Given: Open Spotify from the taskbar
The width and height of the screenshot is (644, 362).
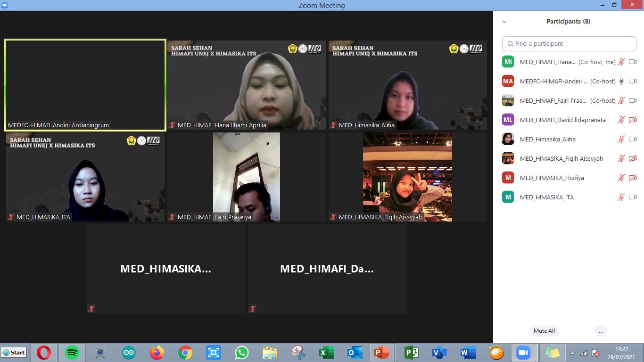Looking at the screenshot, I should [x=72, y=353].
